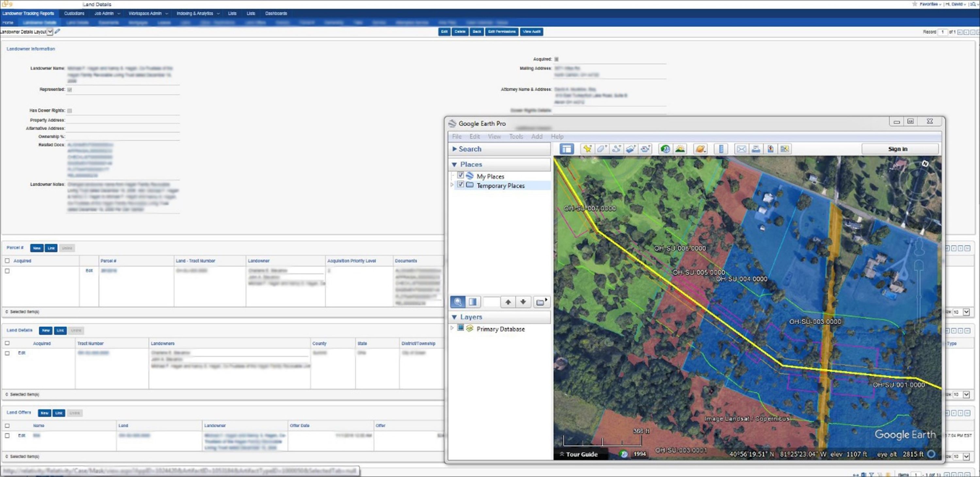Show historical imagery with the clock icon

[665, 149]
